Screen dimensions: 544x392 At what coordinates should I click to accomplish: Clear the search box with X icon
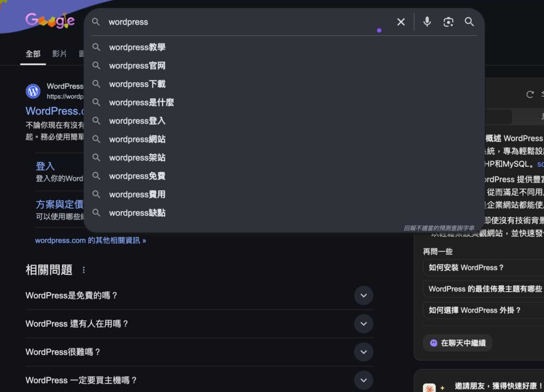pos(401,22)
